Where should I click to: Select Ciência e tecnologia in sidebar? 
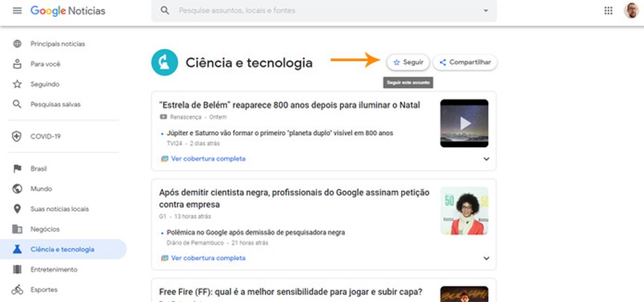(63, 249)
